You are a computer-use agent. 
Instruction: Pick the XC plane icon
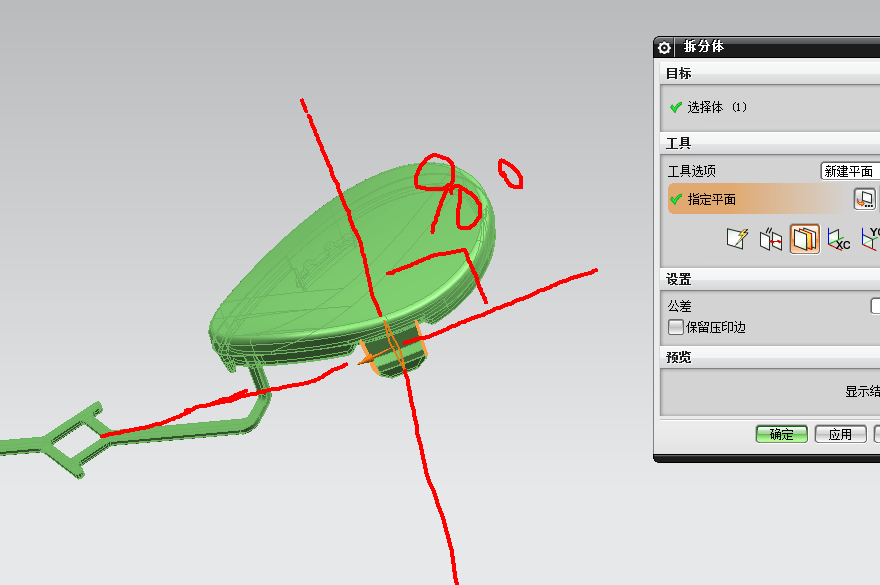point(838,238)
